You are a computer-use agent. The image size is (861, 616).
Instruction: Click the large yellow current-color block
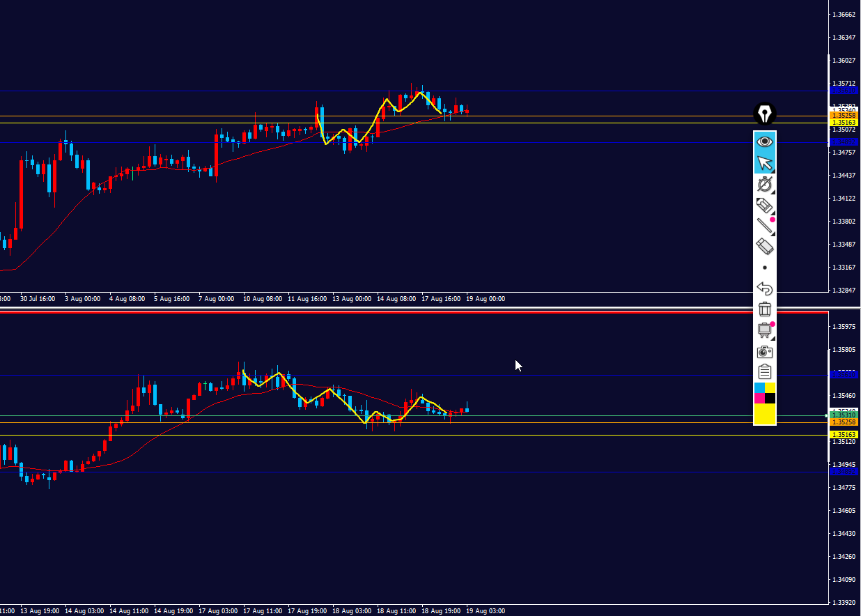[765, 414]
